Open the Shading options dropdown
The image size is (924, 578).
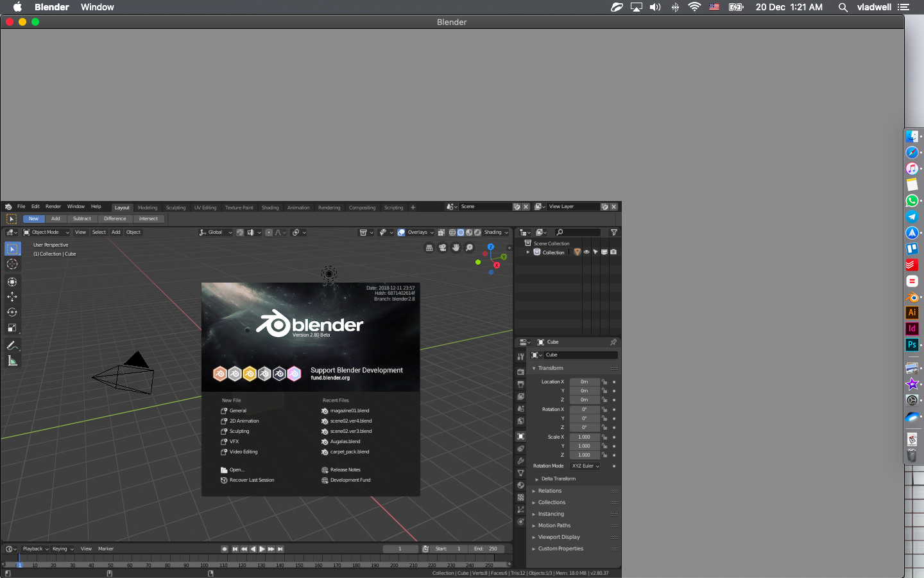[x=497, y=232]
